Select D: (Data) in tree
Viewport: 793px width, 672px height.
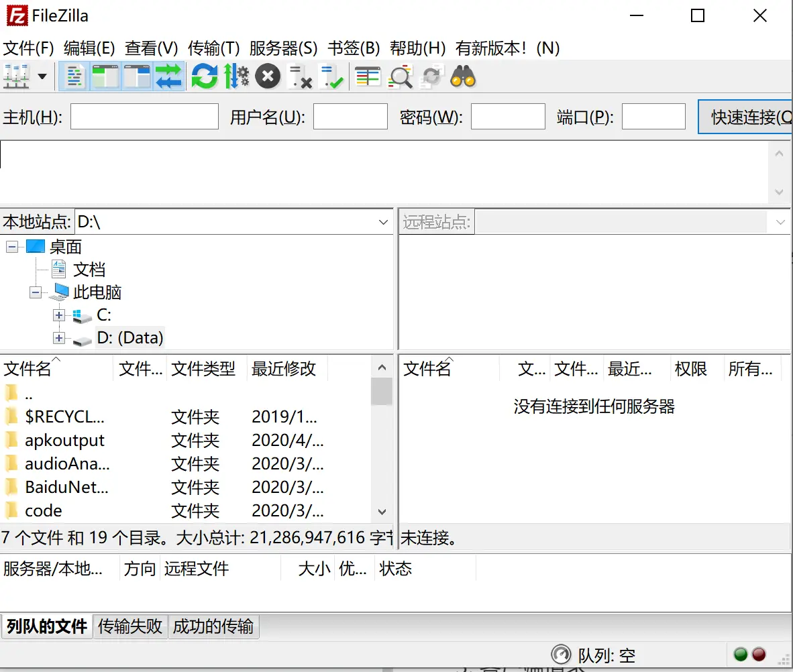(130, 338)
